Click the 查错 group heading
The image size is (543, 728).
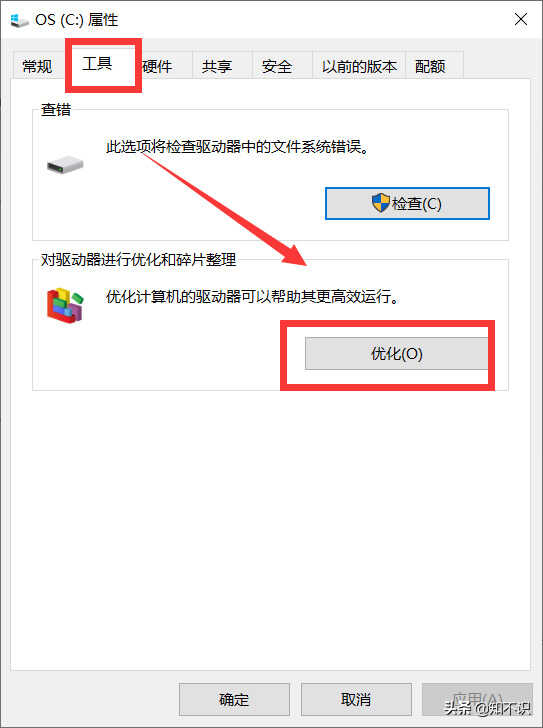(56, 110)
